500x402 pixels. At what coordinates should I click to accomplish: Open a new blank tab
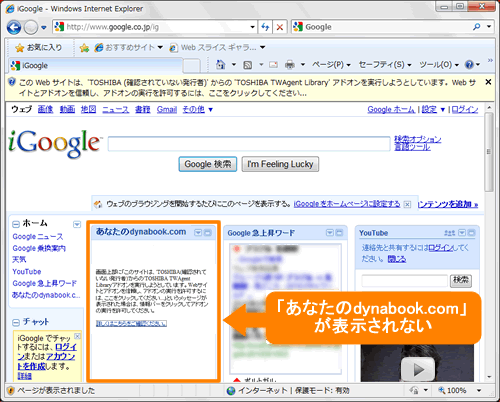[x=192, y=66]
